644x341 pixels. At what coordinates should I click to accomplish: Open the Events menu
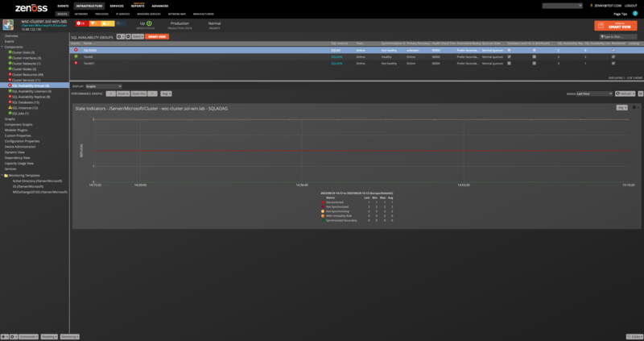[x=63, y=6]
